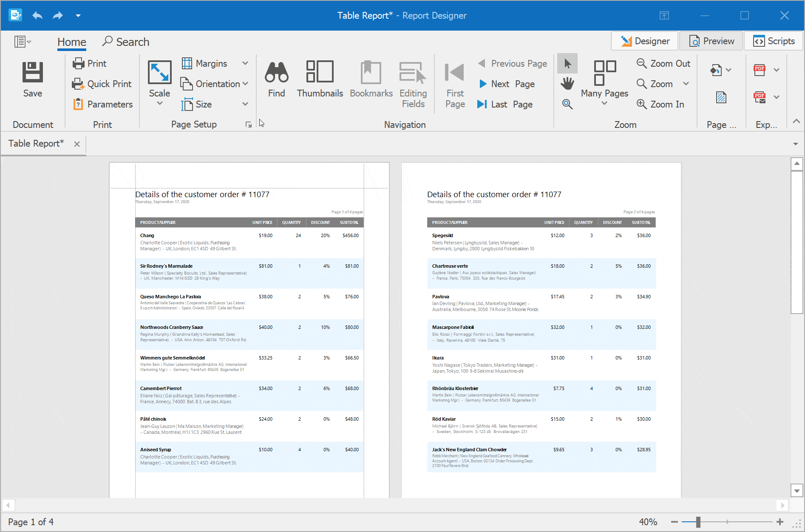Select the Hand tool icon

(x=567, y=84)
